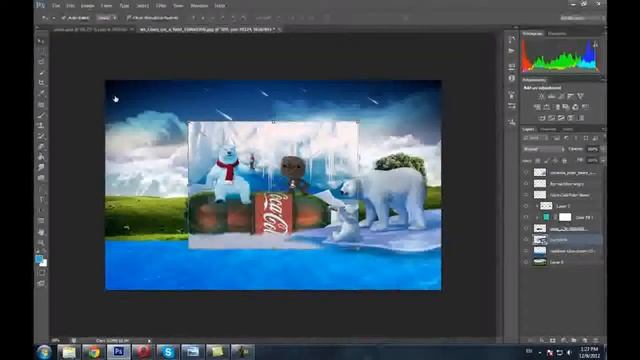Toggle visibility of the highlighted selected layer

point(526,240)
